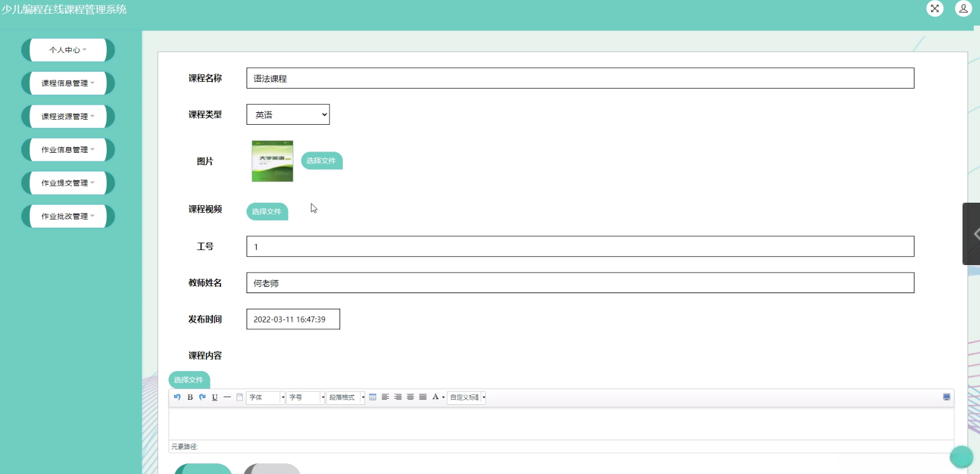This screenshot has height=474, width=980.
Task: Click the 课程内容 label
Action: coord(205,356)
